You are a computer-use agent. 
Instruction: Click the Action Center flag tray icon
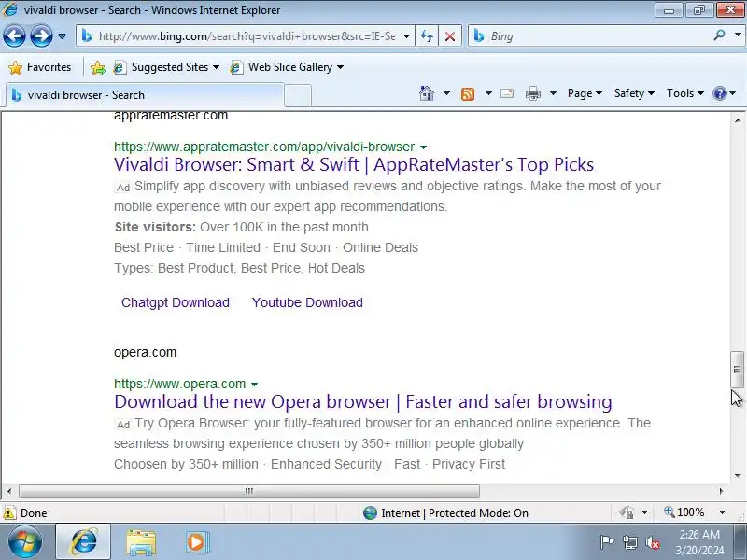(607, 542)
